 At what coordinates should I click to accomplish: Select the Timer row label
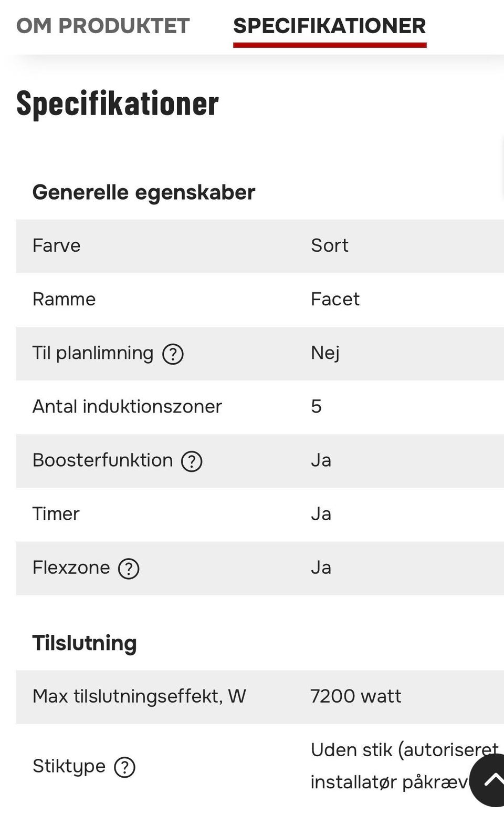point(56,513)
